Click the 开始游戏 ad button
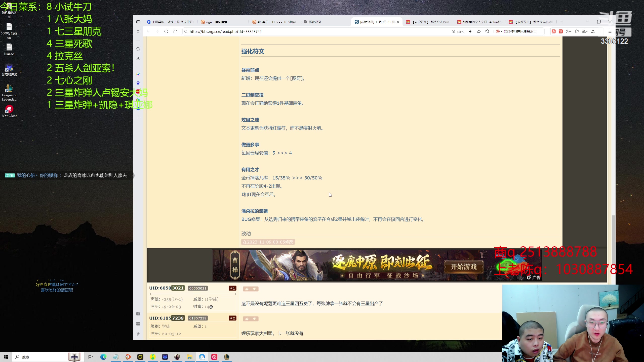The image size is (644, 362). (x=464, y=267)
